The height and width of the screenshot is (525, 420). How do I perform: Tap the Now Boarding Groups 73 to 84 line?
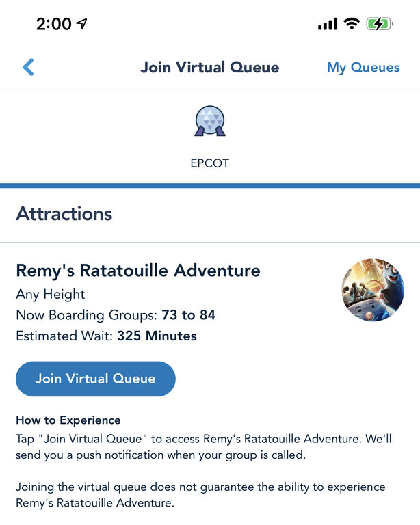[116, 315]
